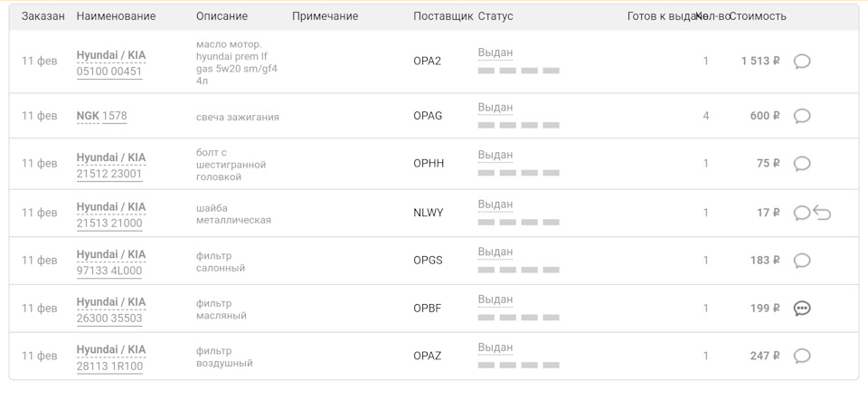Click the 'Стоимость' column header
The image size is (868, 419).
[x=758, y=16]
